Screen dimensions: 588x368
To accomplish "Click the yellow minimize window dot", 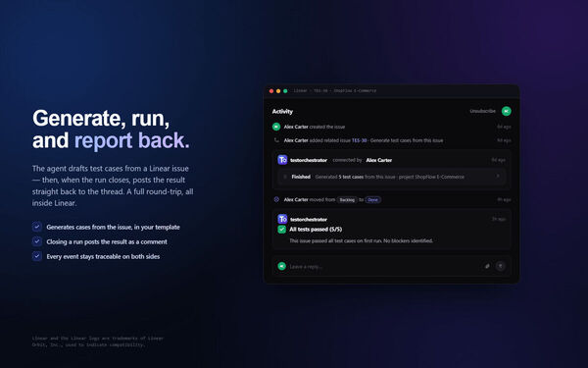I will click(278, 91).
